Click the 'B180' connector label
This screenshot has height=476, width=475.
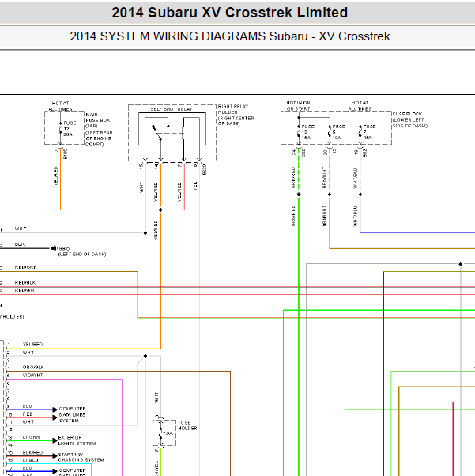coord(65,154)
